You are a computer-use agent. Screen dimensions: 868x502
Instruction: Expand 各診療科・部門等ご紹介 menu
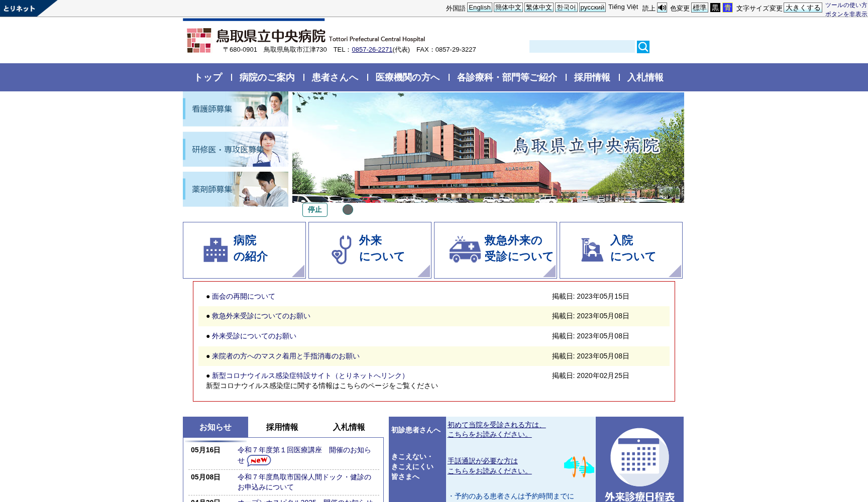click(506, 77)
